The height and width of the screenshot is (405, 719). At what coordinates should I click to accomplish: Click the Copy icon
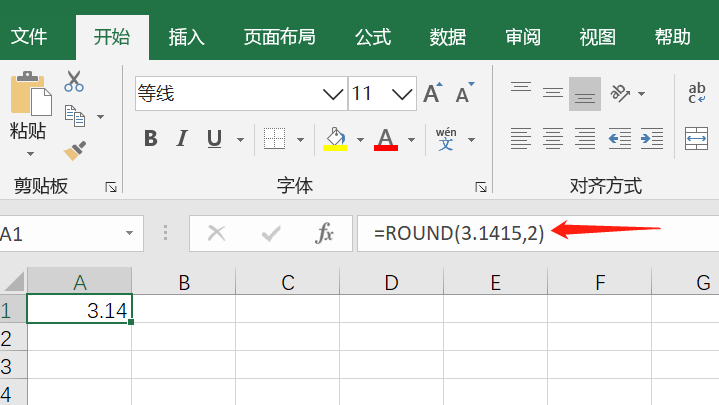tap(75, 116)
